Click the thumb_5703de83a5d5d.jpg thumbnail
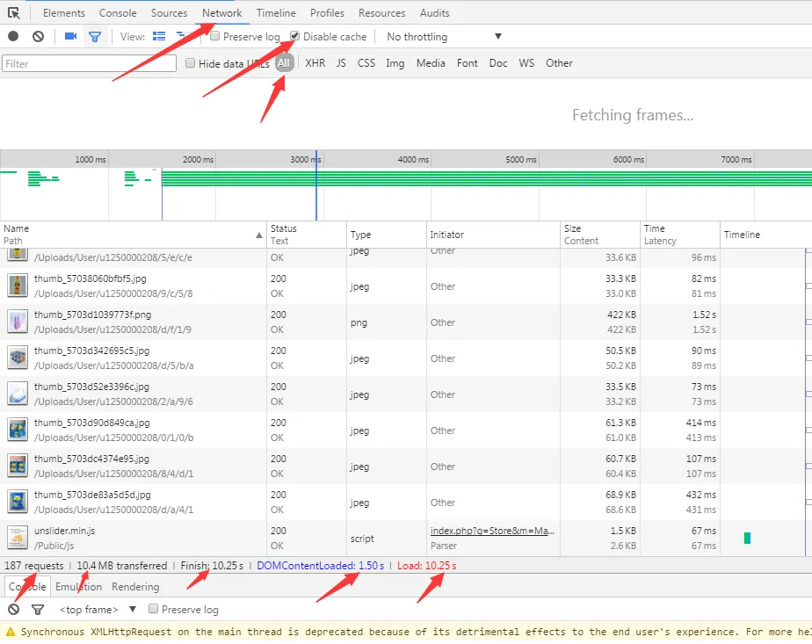This screenshot has height=644, width=812. (18, 502)
